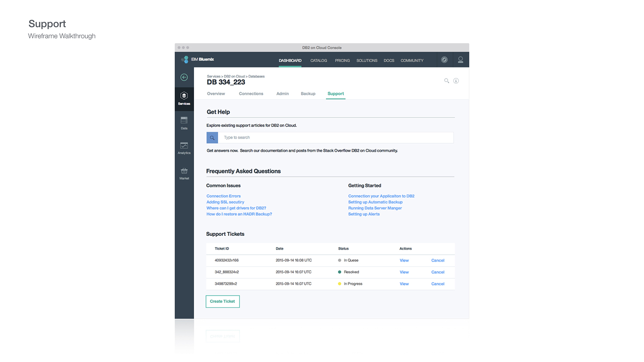644x362 pixels.
Task: Click the IBM Bluemix logo icon
Action: 185,60
